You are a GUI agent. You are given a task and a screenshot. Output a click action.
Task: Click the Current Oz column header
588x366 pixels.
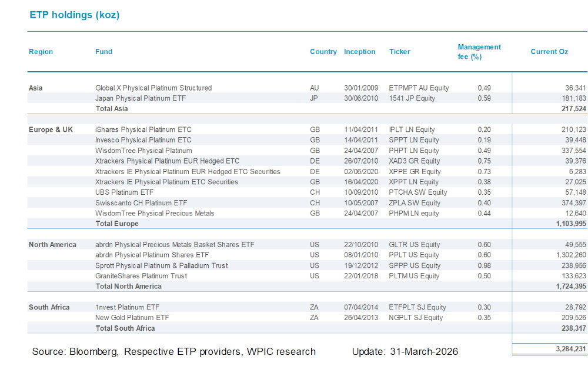point(549,52)
